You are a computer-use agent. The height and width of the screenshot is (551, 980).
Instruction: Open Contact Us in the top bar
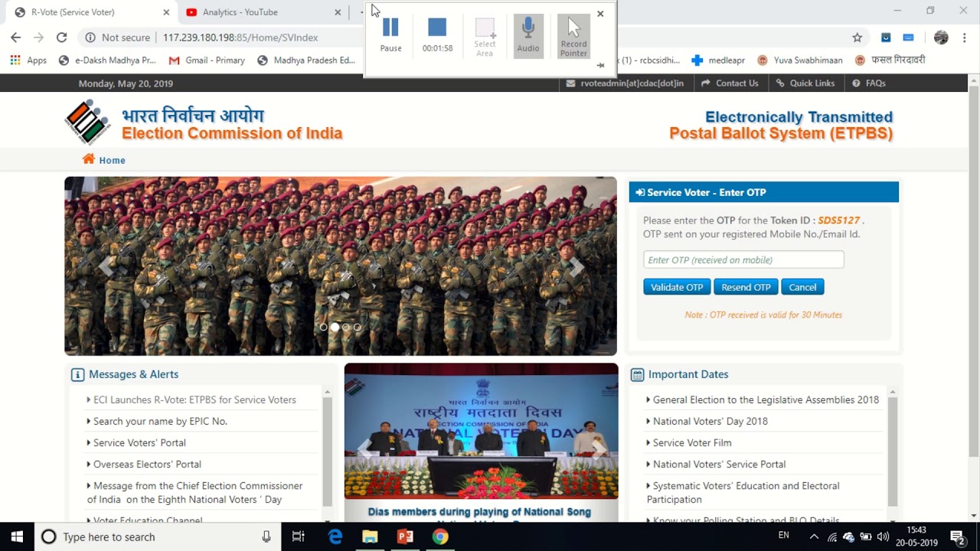click(x=730, y=83)
